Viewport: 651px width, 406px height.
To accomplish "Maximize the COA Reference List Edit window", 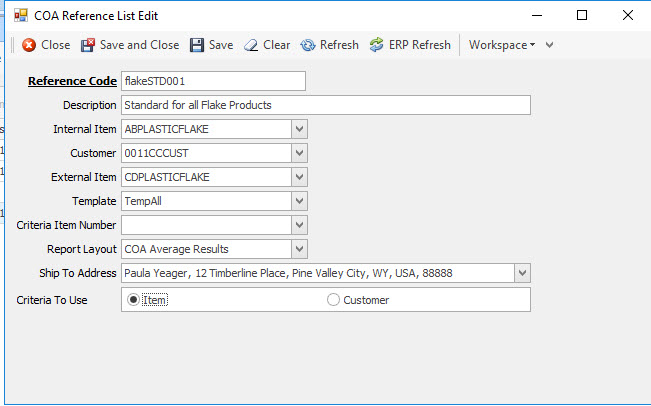I will pos(582,15).
